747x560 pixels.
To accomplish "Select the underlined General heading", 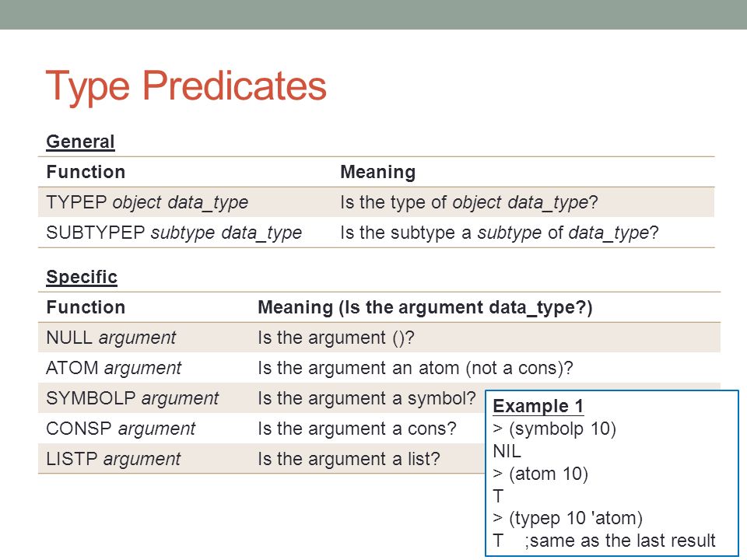I will (80, 142).
